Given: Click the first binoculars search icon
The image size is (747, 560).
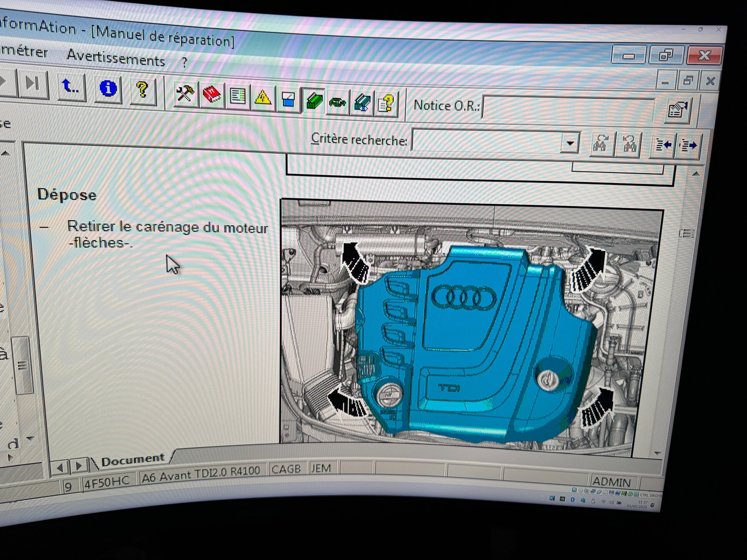Looking at the screenshot, I should pos(601,144).
